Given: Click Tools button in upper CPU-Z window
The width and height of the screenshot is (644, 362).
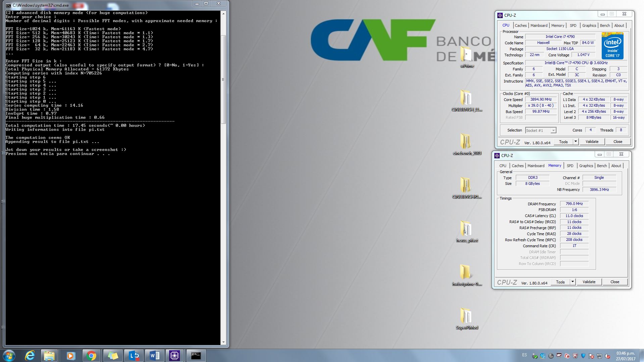Looking at the screenshot, I should coord(563,142).
